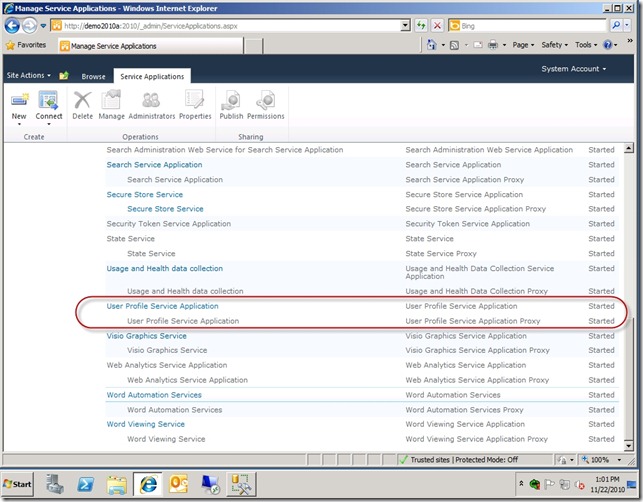The image size is (643, 502).
Task: Open Administrators from the ribbon
Action: click(151, 101)
